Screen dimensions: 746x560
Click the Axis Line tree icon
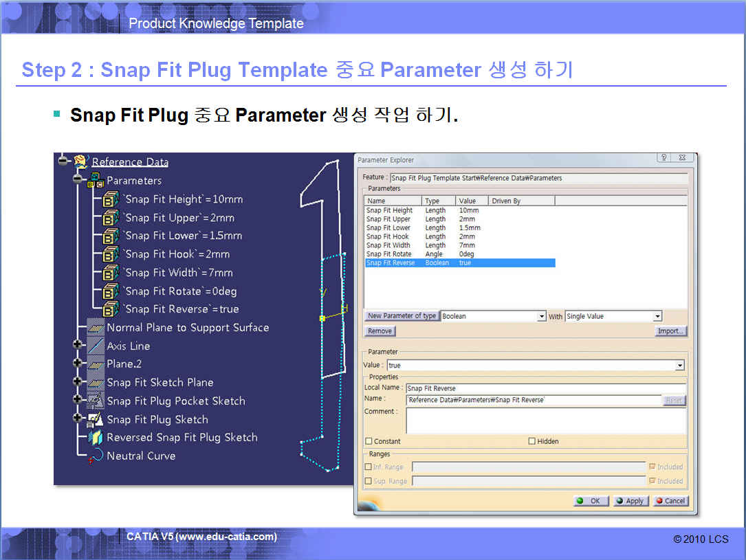[x=96, y=346]
